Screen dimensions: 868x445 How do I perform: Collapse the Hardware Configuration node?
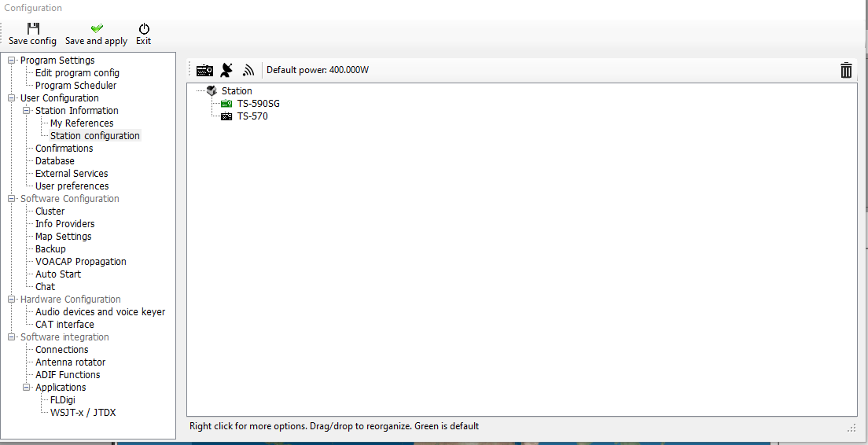tap(11, 300)
